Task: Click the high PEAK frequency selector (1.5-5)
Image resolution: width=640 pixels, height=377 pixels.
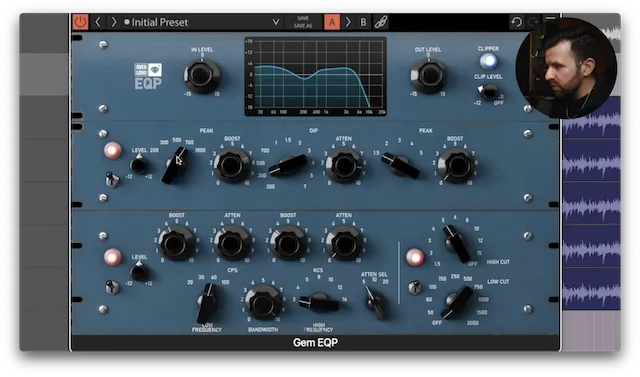Action: pos(400,165)
